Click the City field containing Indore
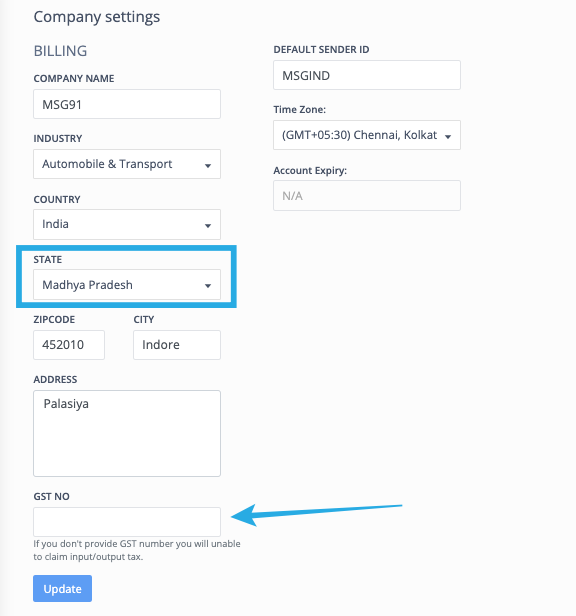Viewport: 576px width, 616px height. click(x=177, y=345)
